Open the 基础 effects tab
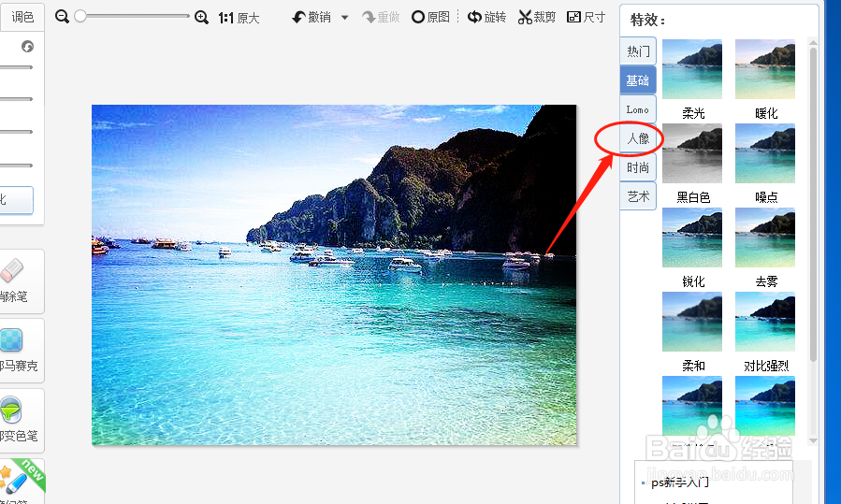The height and width of the screenshot is (504, 841). tap(638, 80)
